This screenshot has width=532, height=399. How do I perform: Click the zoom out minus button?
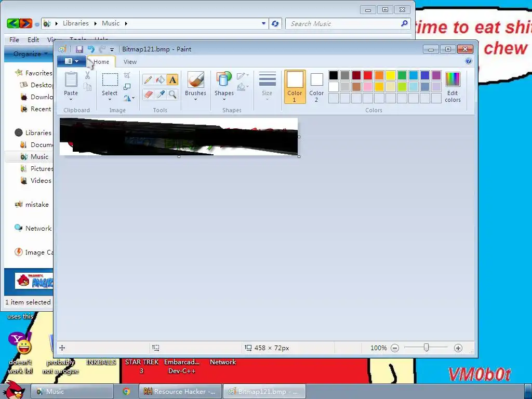(395, 348)
